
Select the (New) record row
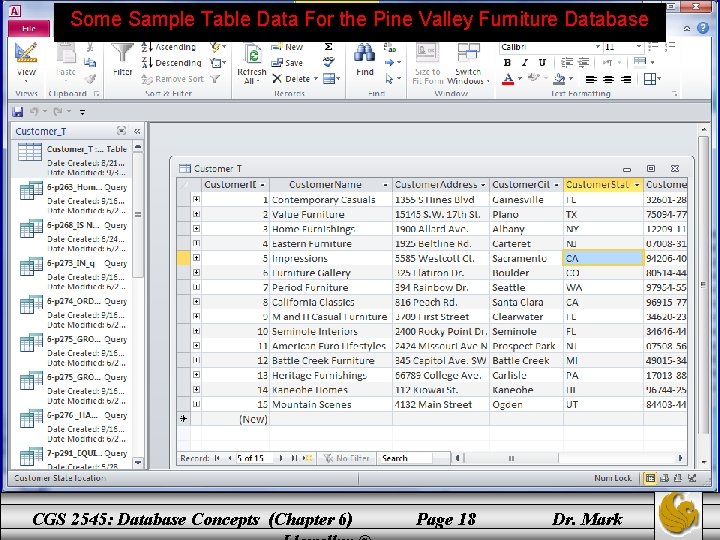(432, 419)
